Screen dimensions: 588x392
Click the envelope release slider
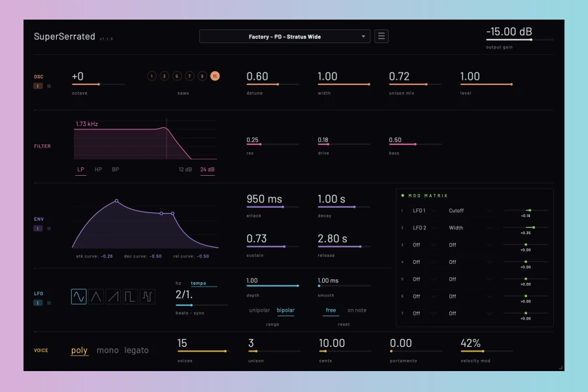pos(344,246)
